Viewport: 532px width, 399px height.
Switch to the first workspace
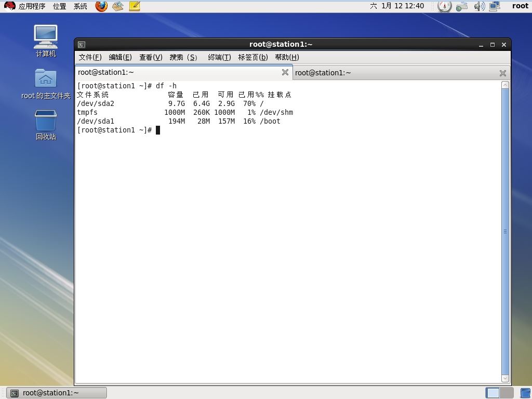[x=493, y=393]
